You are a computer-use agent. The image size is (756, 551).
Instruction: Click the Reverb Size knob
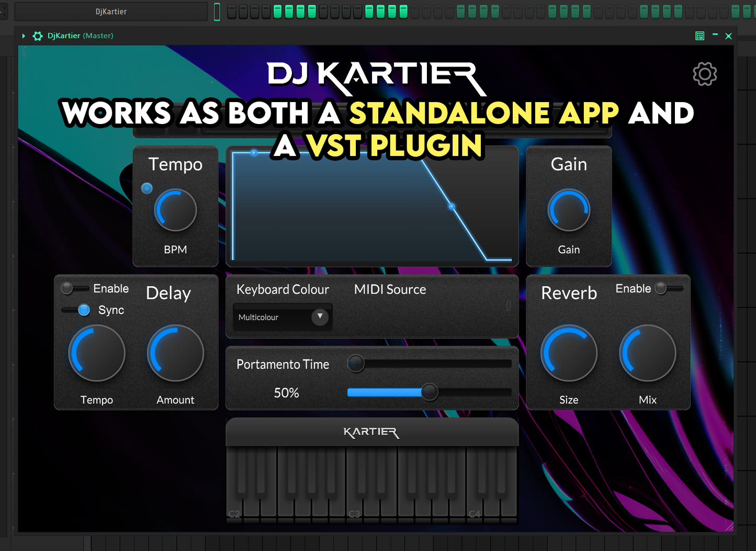569,353
